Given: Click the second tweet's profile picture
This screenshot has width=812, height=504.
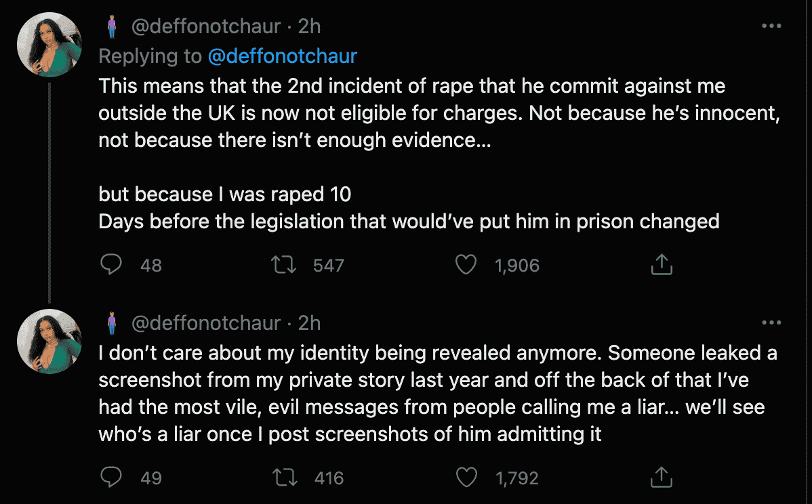Looking at the screenshot, I should click(49, 341).
